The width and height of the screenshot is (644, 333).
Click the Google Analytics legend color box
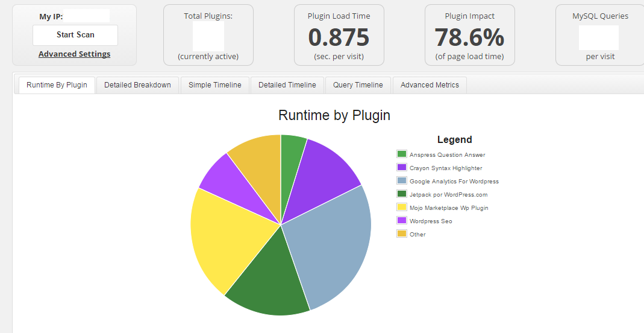point(402,181)
